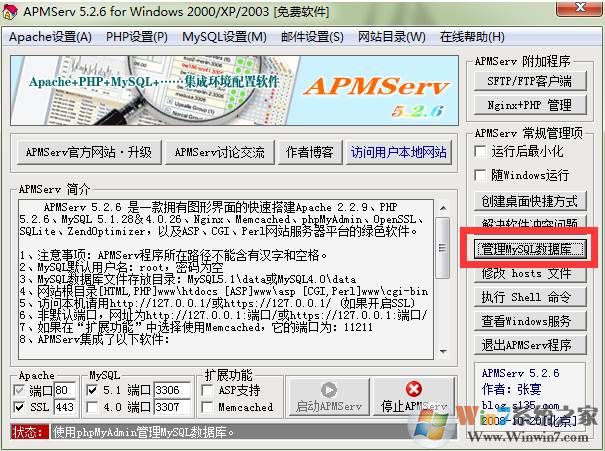Click 解决软件冲突问题 button
The image size is (605, 451).
[x=529, y=221]
